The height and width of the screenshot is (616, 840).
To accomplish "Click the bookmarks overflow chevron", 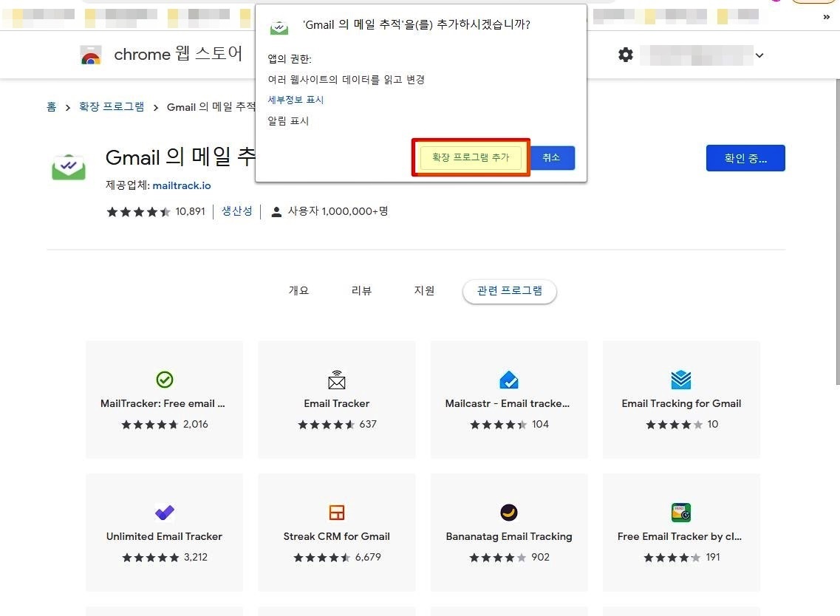I will [826, 17].
